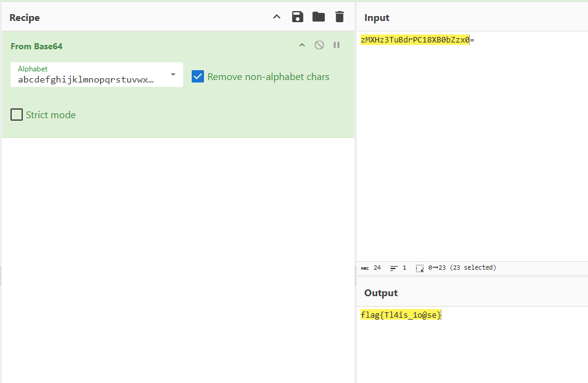588x383 pixels.
Task: Click the character count icon in the input status bar
Action: tap(365, 268)
